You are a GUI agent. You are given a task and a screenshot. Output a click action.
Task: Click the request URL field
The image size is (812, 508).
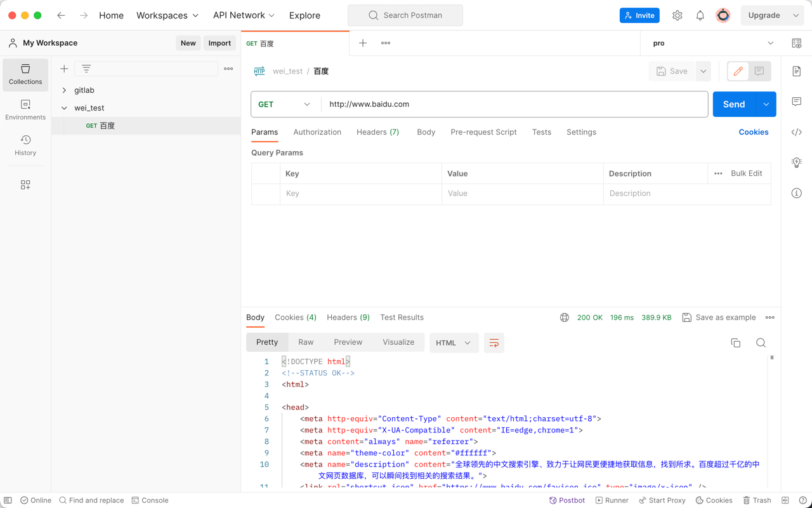514,104
